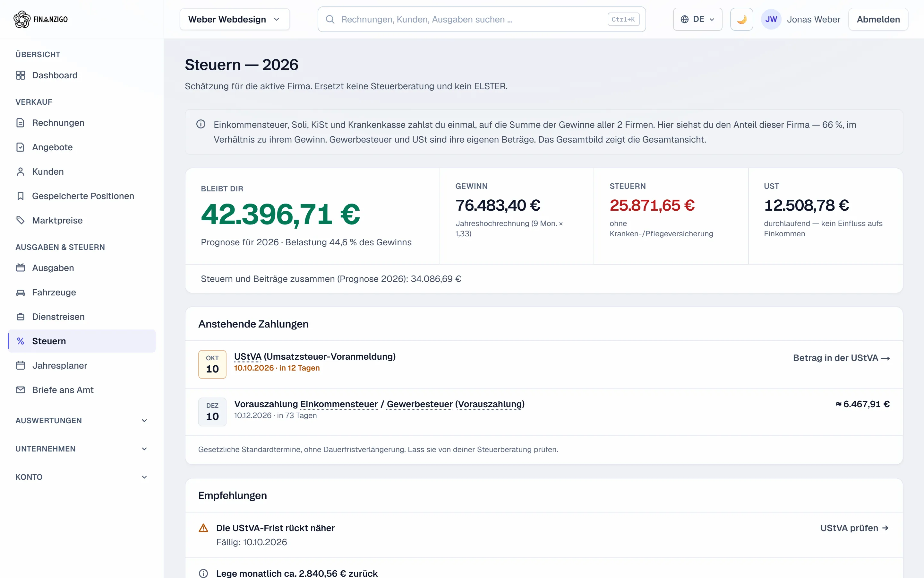The width and height of the screenshot is (924, 578).
Task: Open Briefe ans Amt
Action: pyautogui.click(x=82, y=390)
